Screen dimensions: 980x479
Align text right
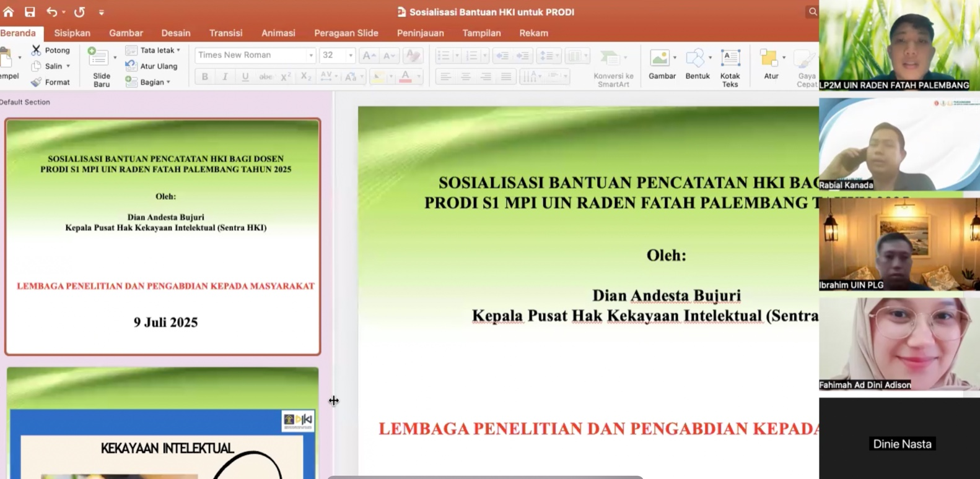[x=486, y=77]
